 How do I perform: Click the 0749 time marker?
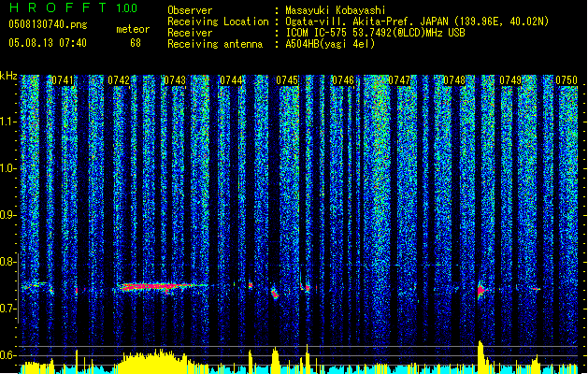point(510,80)
